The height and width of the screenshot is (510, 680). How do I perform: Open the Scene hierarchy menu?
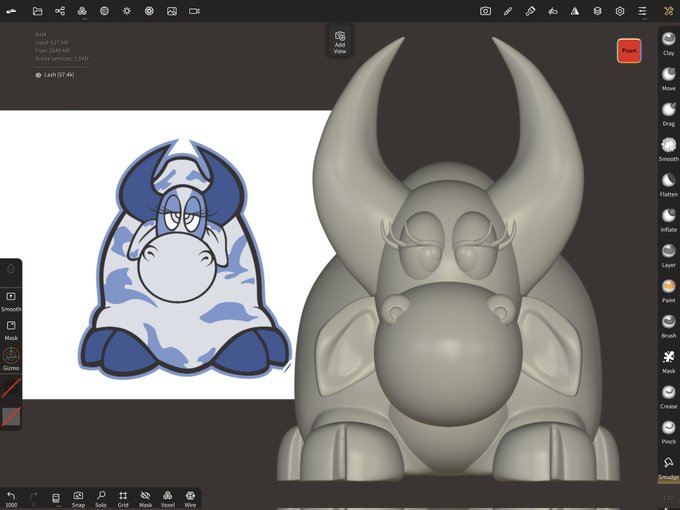(60, 11)
